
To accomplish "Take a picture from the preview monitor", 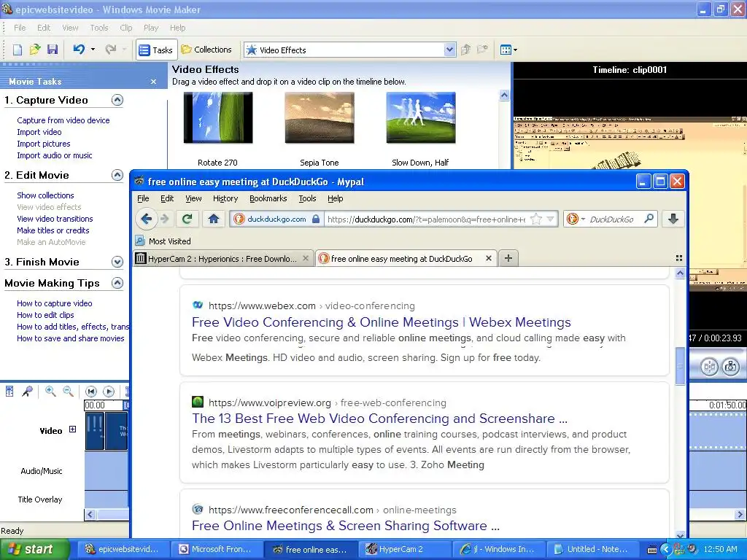I will coord(730,367).
